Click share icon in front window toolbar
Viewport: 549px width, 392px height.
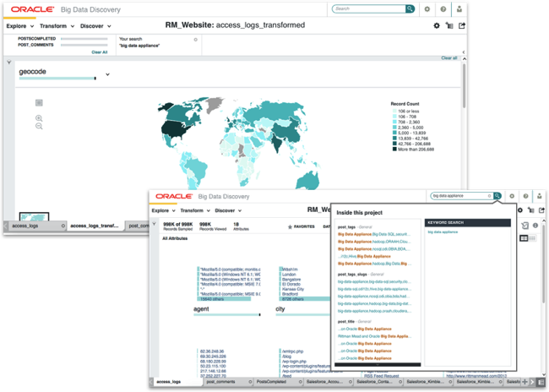(541, 210)
